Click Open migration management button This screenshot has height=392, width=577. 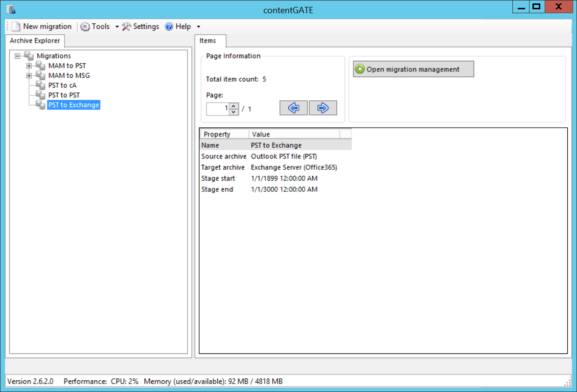coord(413,69)
